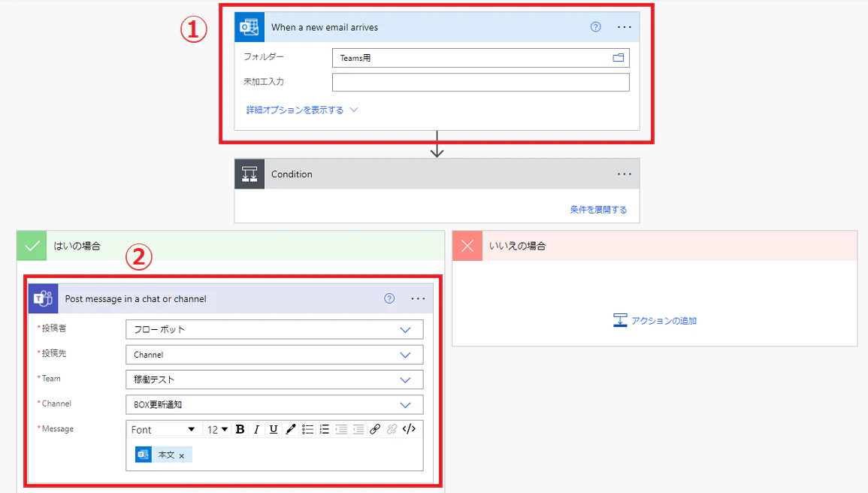Select the Condition step title

tap(292, 174)
